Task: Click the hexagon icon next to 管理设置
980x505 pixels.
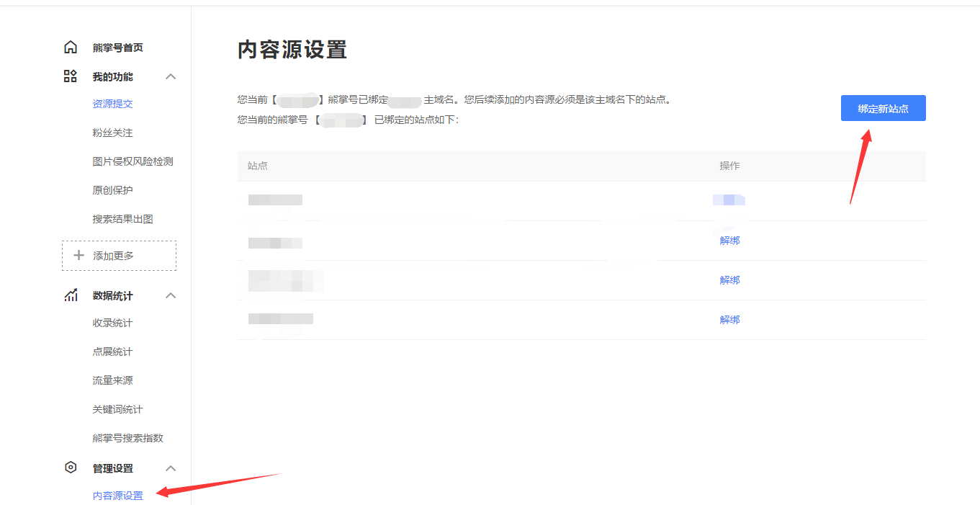Action: (70, 468)
